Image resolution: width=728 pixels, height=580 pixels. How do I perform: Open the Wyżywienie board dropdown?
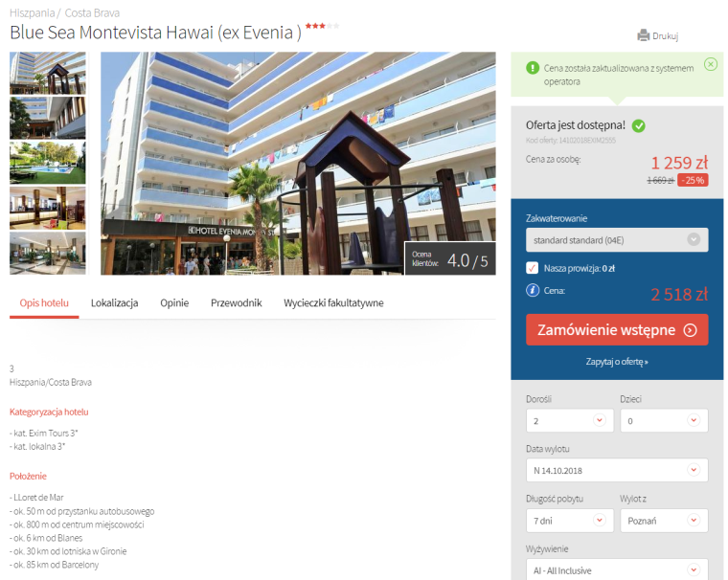(617, 569)
